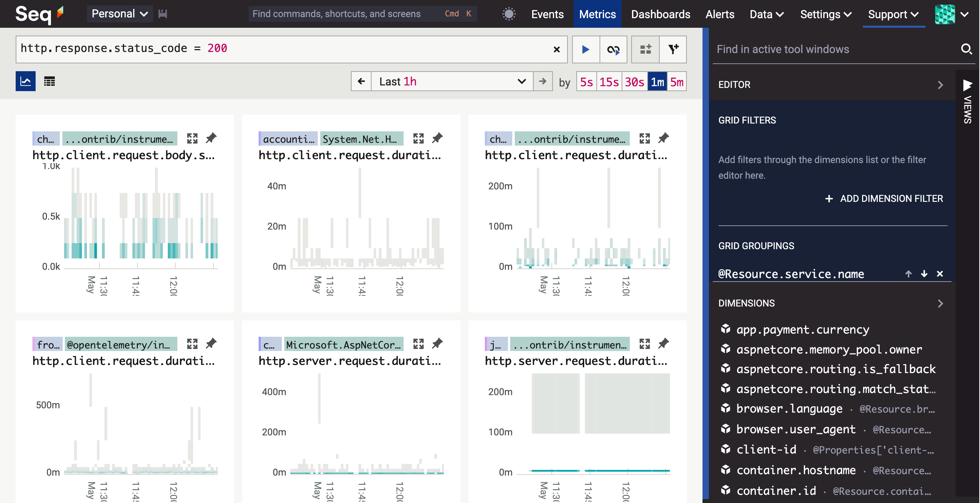
Task: Switch to table view
Action: pos(50,81)
